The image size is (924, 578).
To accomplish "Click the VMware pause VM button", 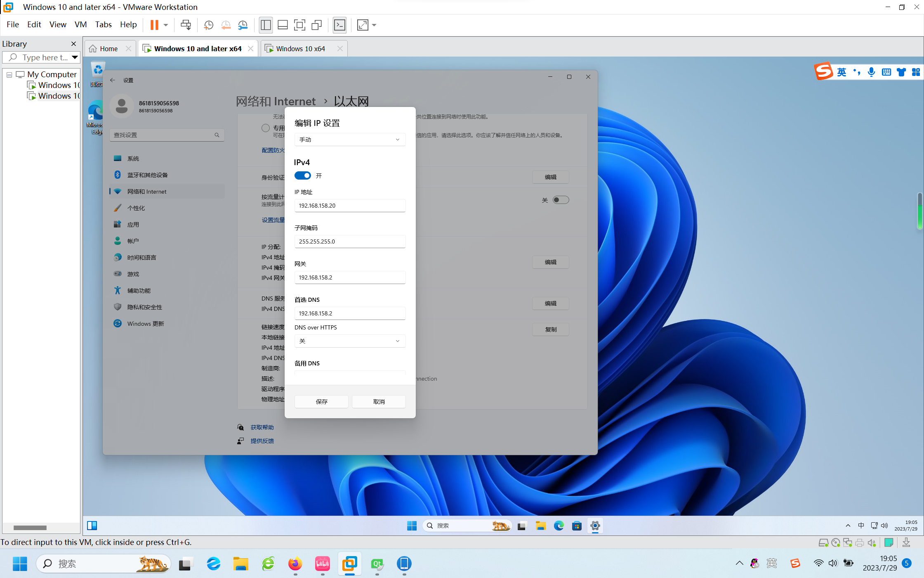I will 154,25.
